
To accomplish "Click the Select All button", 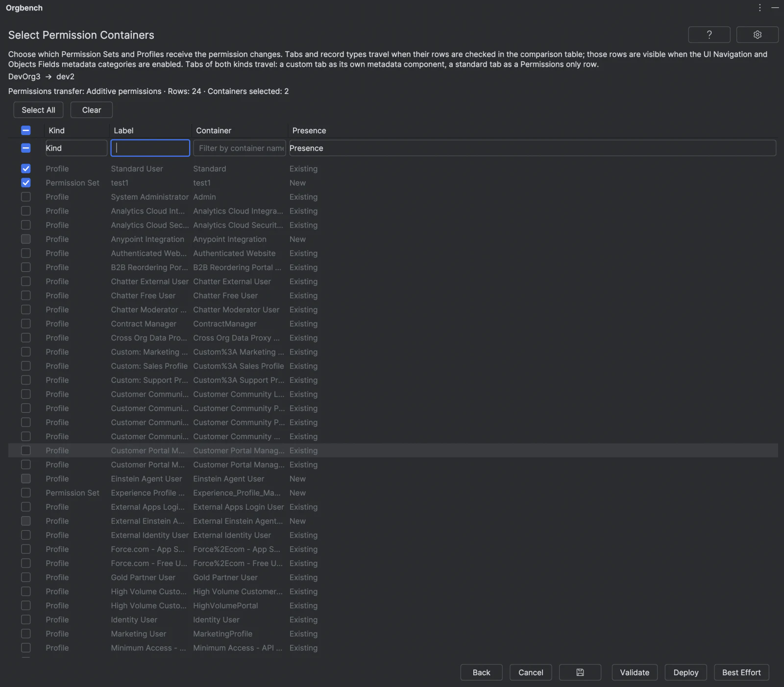I will [38, 110].
